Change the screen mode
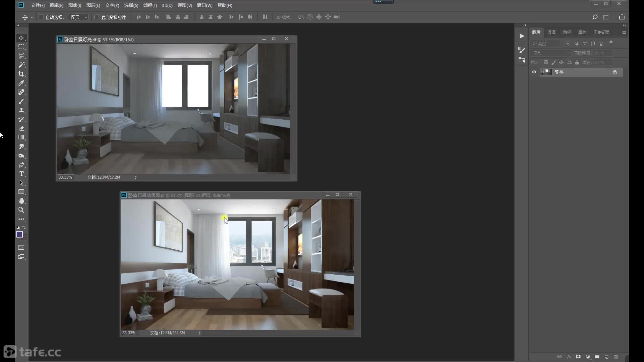This screenshot has height=362, width=644. point(21,257)
